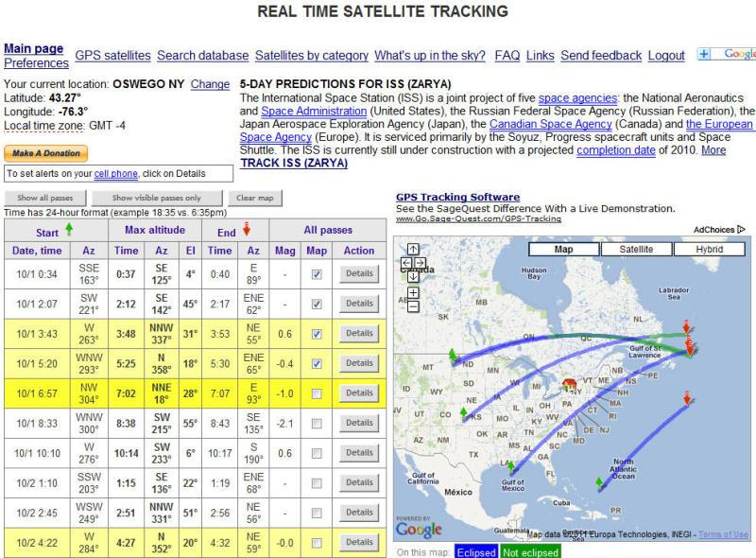Image resolution: width=756 pixels, height=558 pixels.
Task: Click the red down arrow beside End header
Action: (x=247, y=229)
